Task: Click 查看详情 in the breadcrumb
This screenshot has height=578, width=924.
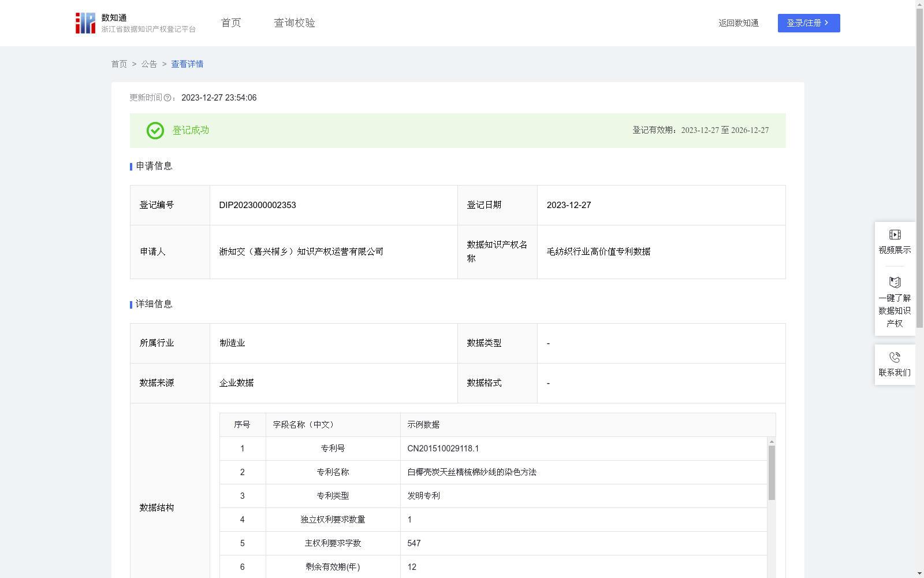Action: coord(187,64)
